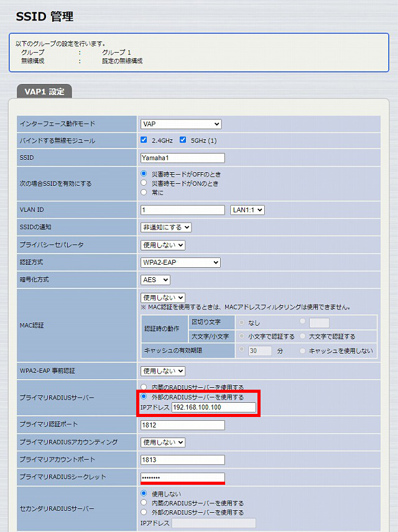The width and height of the screenshot is (398, 532).
Task: Open the 認証方式 WPA2-EAP dropdown
Action: coord(180,262)
